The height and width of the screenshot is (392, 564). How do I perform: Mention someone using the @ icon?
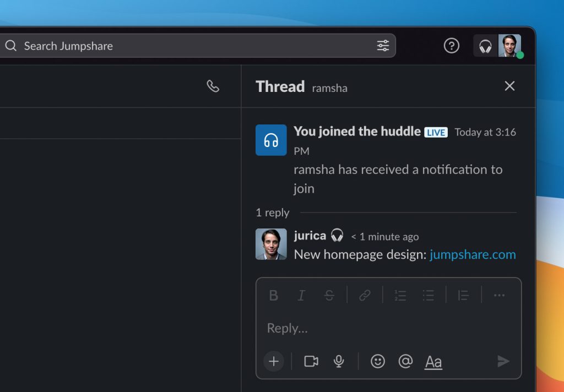(405, 361)
